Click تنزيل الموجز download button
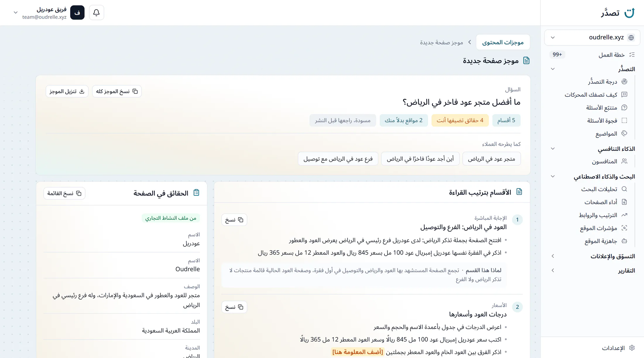Image resolution: width=644 pixels, height=358 pixels. pyautogui.click(x=67, y=91)
